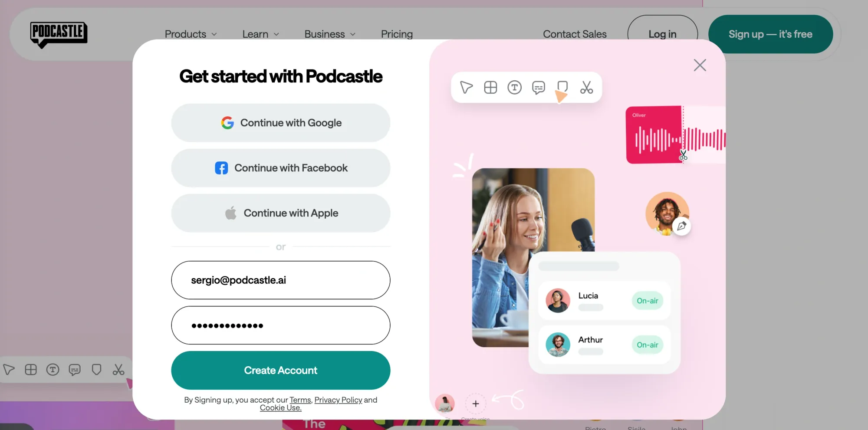Open the captions tool in the canvas toolbar
Screen dimensions: 868x430
click(539, 87)
